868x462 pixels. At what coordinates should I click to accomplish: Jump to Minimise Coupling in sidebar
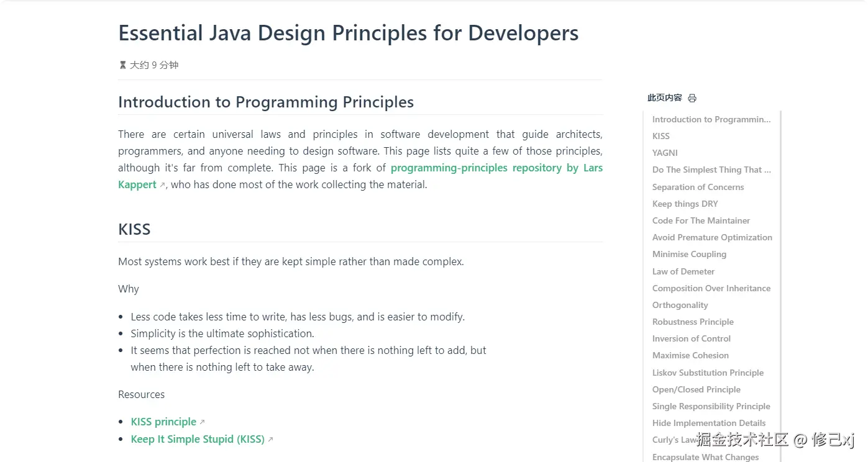pyautogui.click(x=689, y=254)
